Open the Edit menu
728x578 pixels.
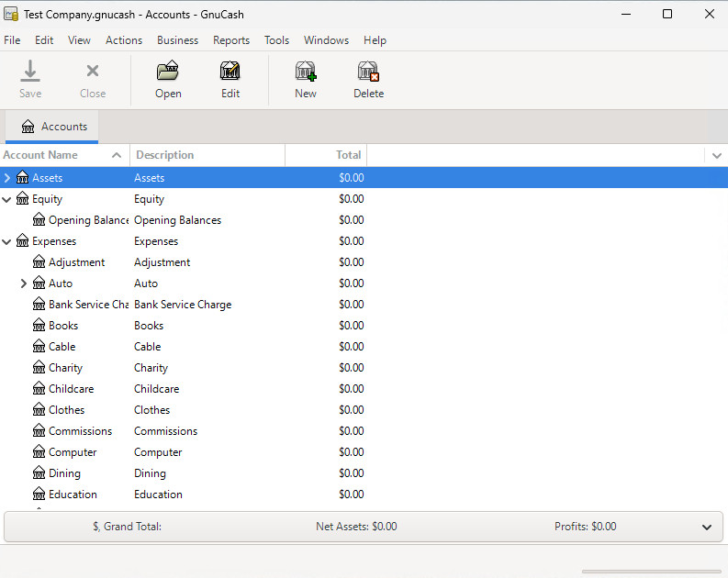click(x=44, y=40)
